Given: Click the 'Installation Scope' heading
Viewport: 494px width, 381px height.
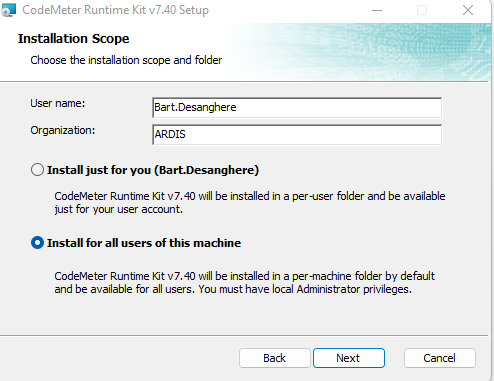Looking at the screenshot, I should pyautogui.click(x=73, y=39).
